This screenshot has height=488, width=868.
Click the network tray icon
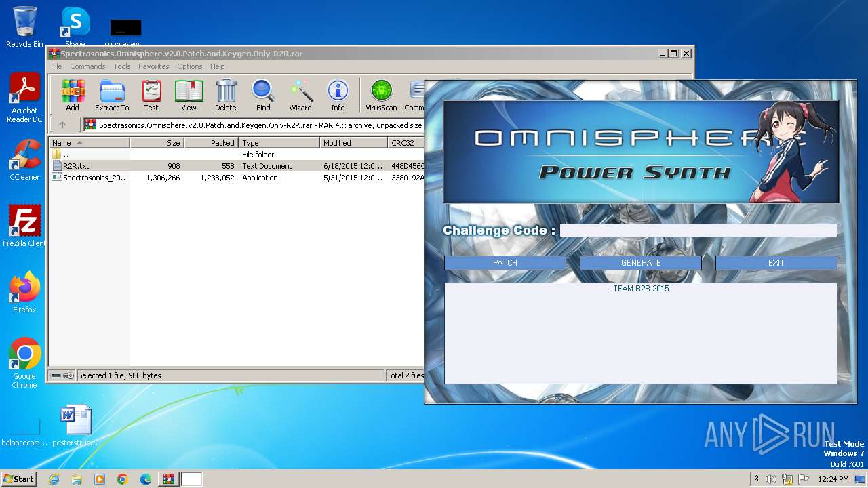pyautogui.click(x=787, y=479)
